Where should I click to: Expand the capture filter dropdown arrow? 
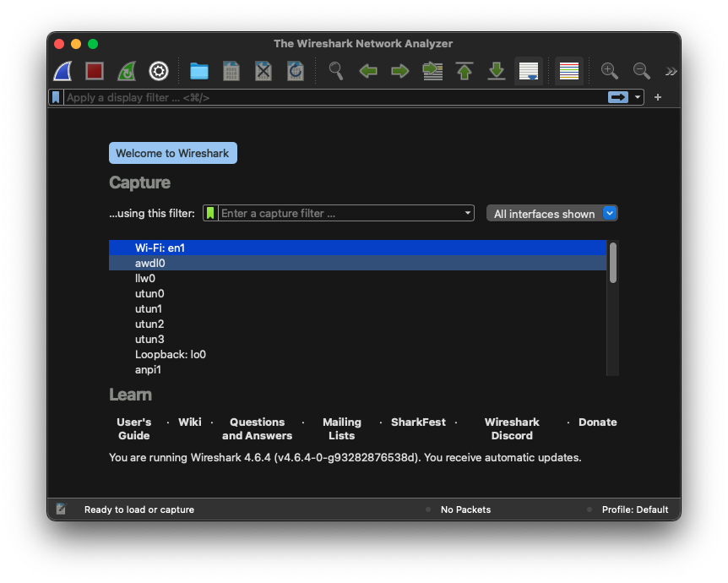468,214
